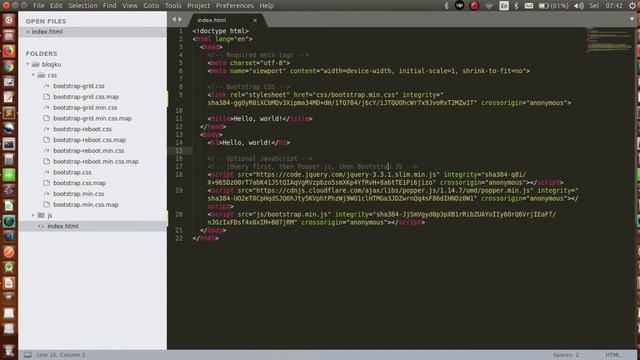Open the mail indicator in the top bar
Viewport: 640px width, 360px height.
[529, 6]
